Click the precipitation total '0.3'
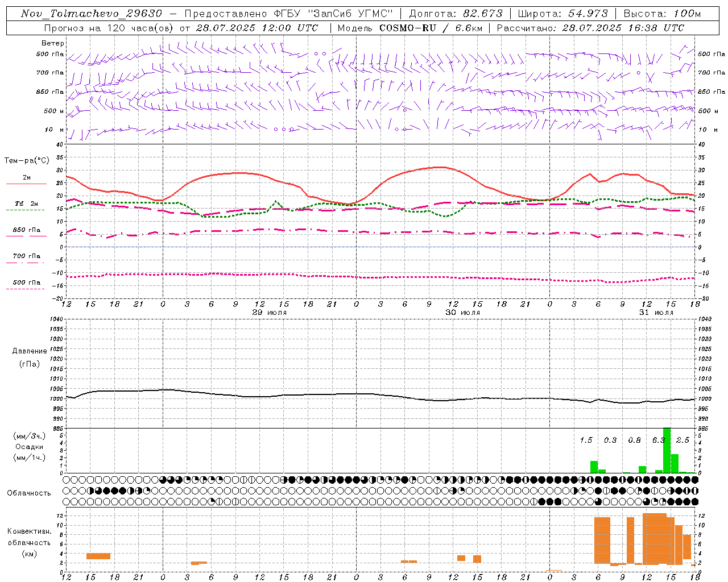The width and height of the screenshot is (728, 582). click(x=610, y=440)
